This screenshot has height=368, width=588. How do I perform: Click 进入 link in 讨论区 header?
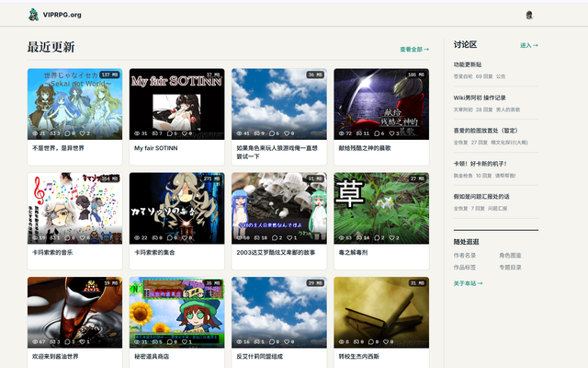click(529, 45)
